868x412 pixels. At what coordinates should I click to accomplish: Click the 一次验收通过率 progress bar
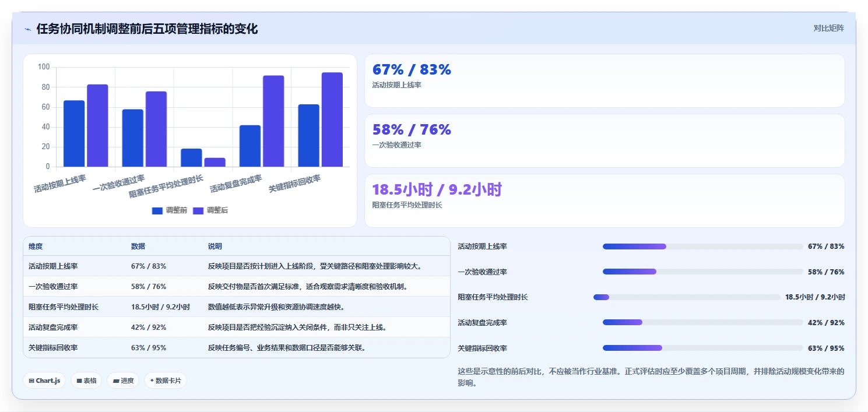coord(702,272)
